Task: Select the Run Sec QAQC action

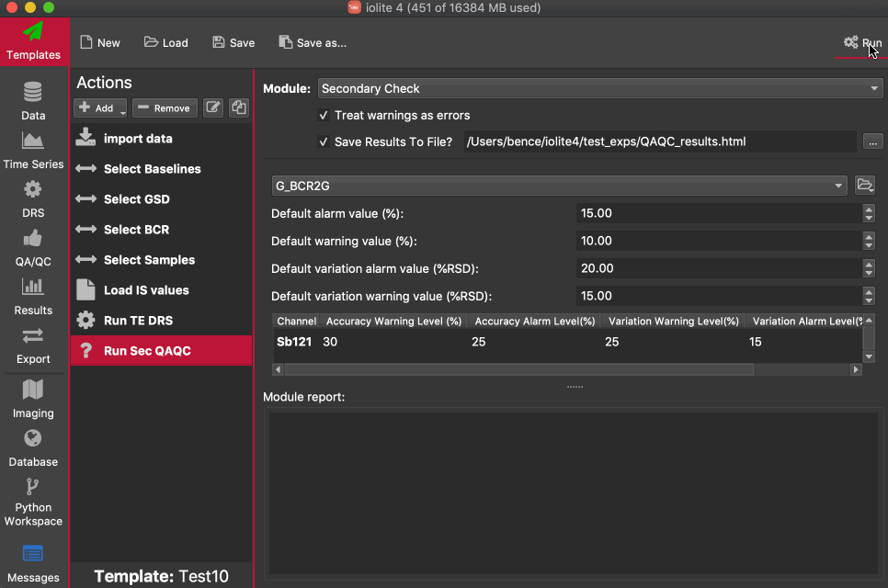Action: pos(147,351)
